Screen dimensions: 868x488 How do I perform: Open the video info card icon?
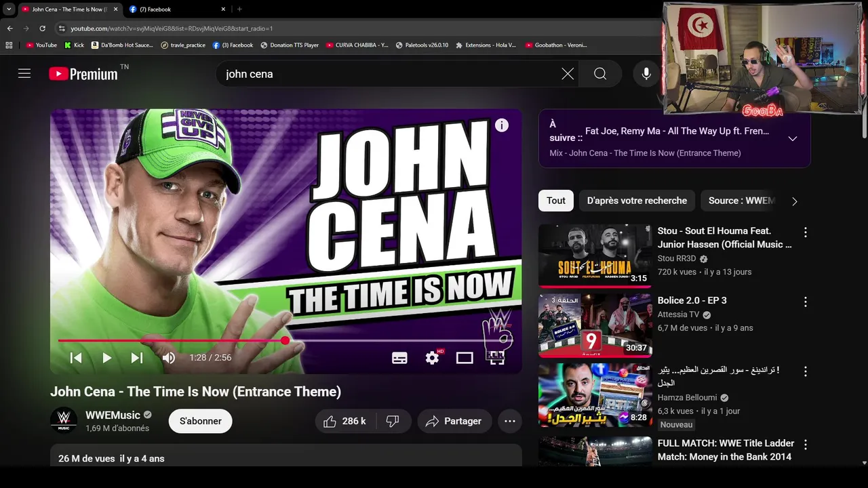point(502,125)
